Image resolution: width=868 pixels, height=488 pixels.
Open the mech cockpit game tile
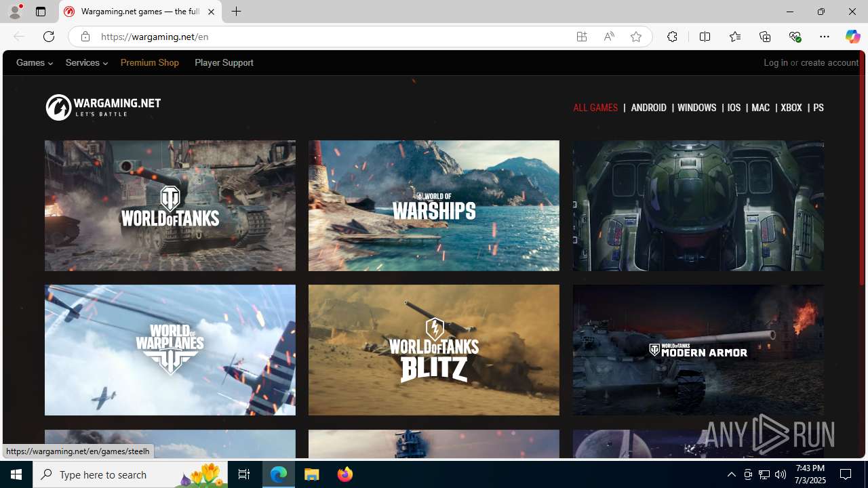pos(698,205)
